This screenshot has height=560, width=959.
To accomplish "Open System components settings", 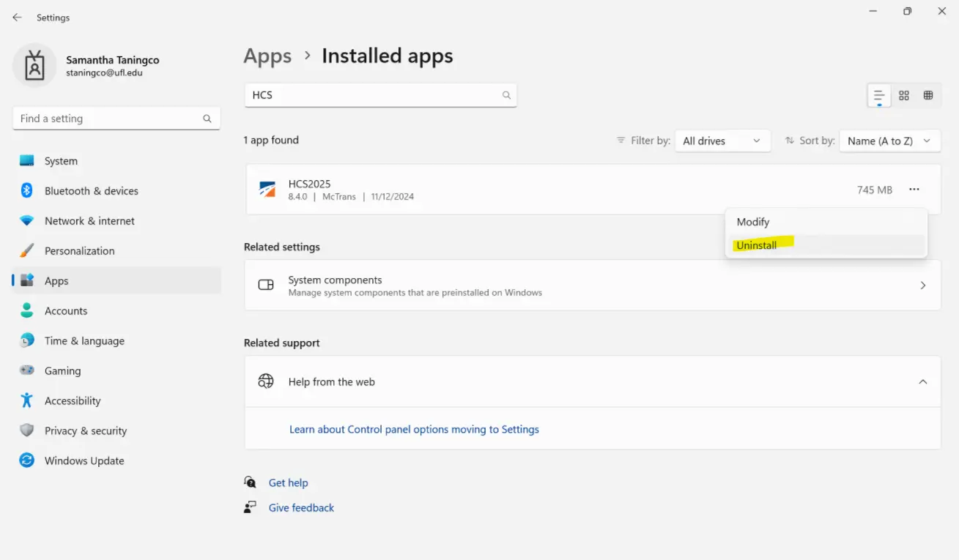I will (592, 285).
